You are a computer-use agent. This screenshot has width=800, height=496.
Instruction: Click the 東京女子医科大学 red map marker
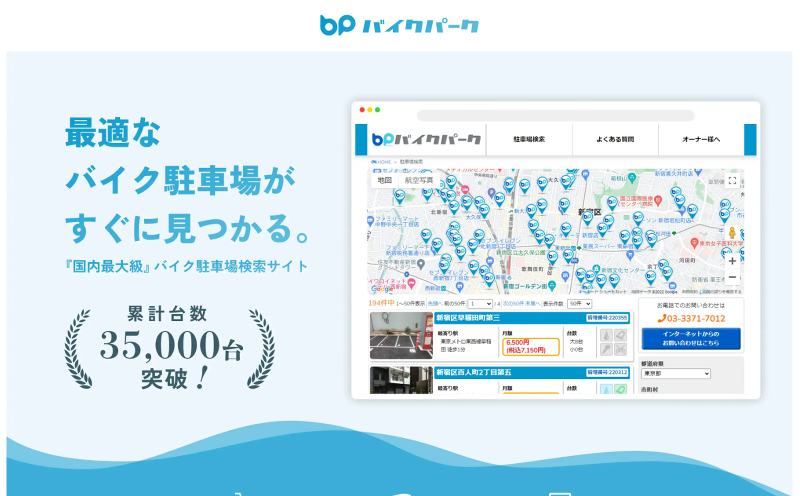(694, 243)
